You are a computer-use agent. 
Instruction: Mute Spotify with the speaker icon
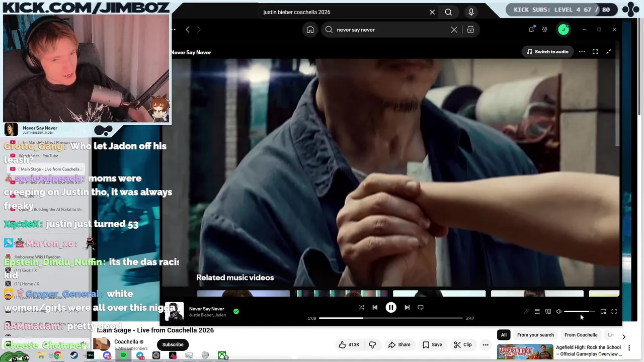[558, 312]
